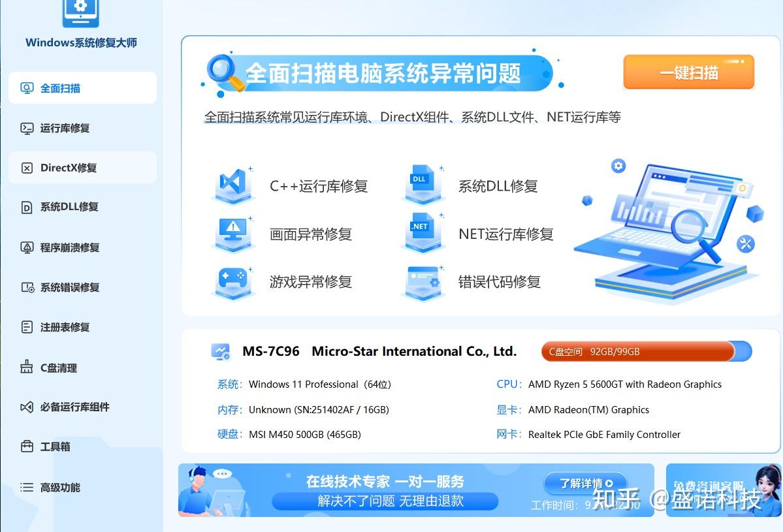Click the 系统错误修复 sidebar icon

27,287
